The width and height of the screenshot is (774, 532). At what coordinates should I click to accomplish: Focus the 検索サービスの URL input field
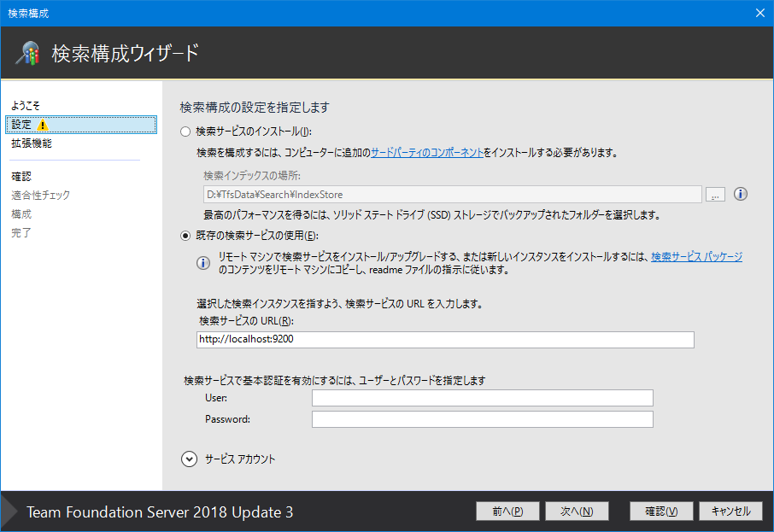click(445, 340)
